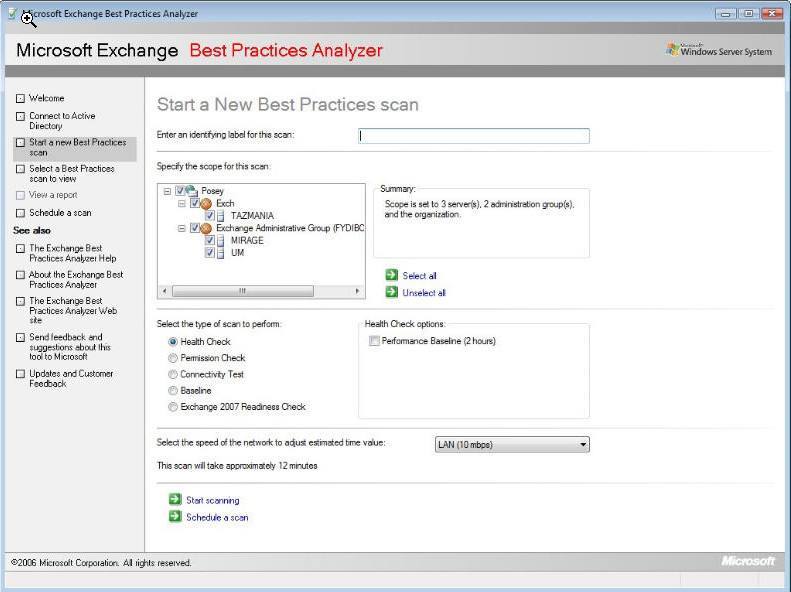
Task: Click the scope tree scroll right arrow
Action: point(357,291)
